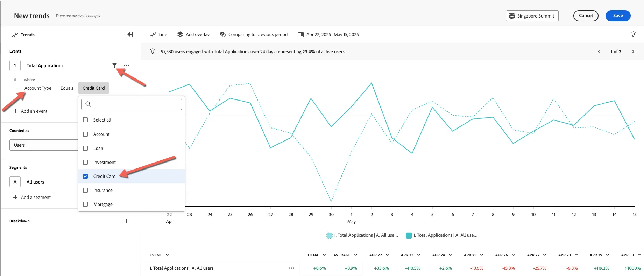Click the Add overlay layers icon
644x276 pixels.
(180, 34)
